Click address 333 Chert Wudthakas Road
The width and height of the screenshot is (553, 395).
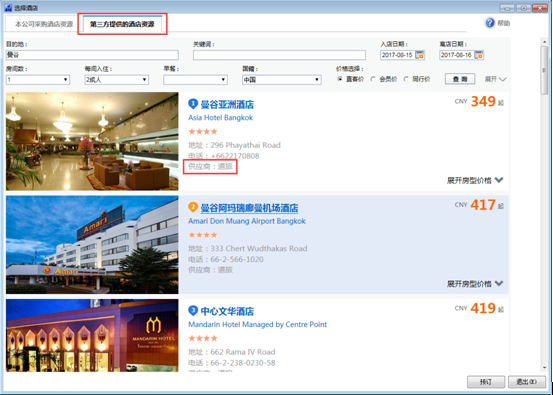[259, 249]
